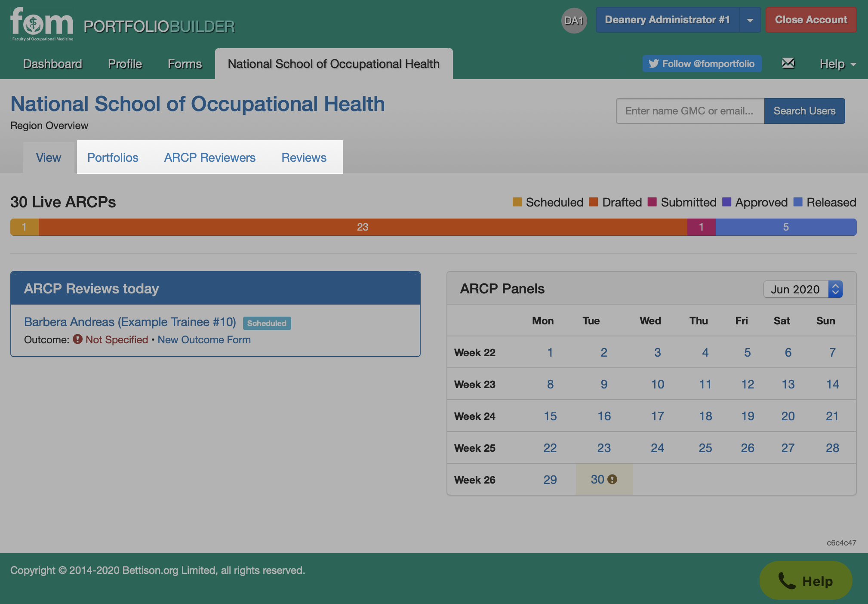Screen dimensions: 868x604
Task: Select the National School of Occupational Health tab
Action: 334,64
